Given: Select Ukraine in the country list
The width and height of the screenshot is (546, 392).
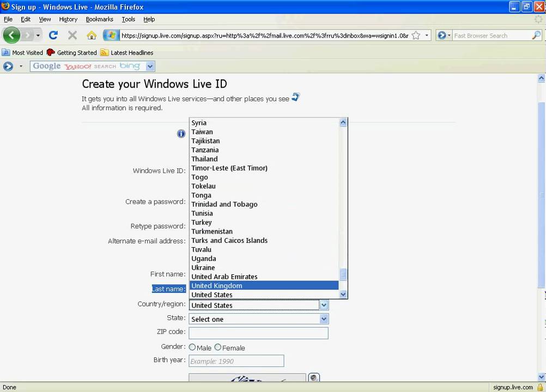Looking at the screenshot, I should [264, 267].
